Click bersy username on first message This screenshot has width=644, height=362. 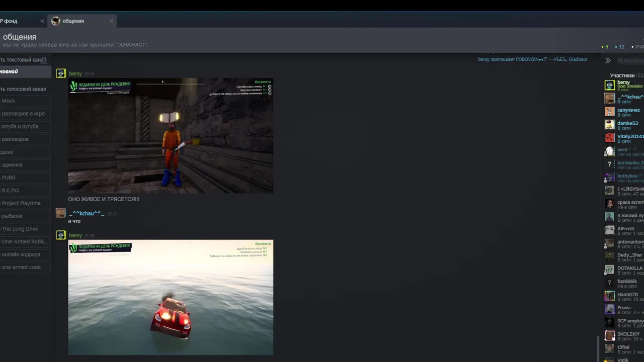(75, 74)
